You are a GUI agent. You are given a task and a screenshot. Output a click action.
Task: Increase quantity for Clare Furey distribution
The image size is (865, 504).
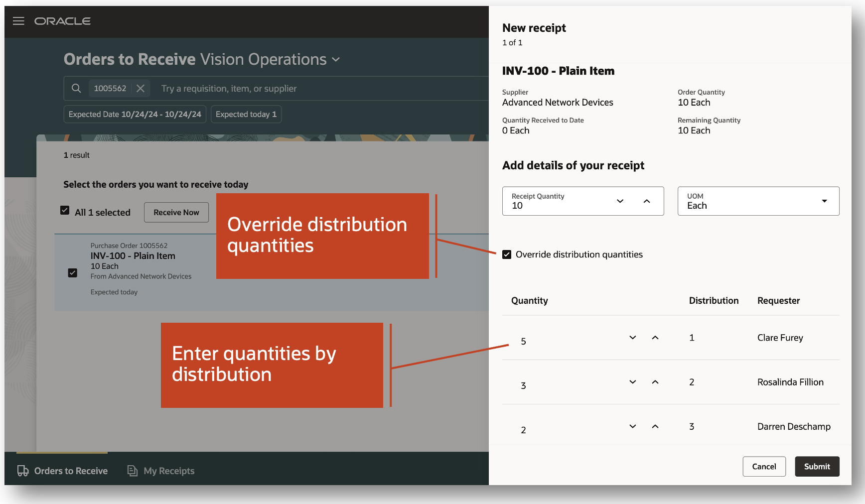(655, 338)
